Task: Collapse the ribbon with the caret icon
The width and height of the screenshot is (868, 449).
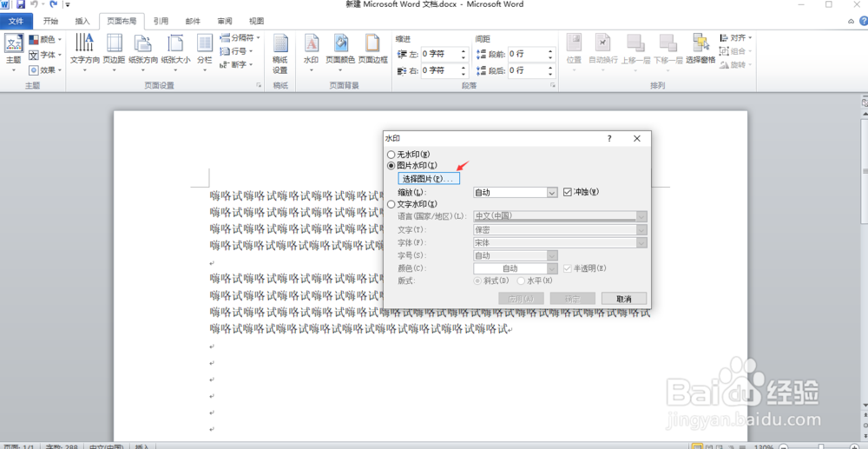Action: 852,21
